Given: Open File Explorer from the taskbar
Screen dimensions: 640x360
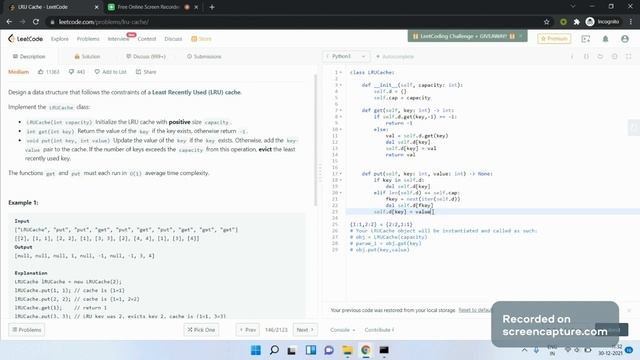Looking at the screenshot, I should (347, 350).
